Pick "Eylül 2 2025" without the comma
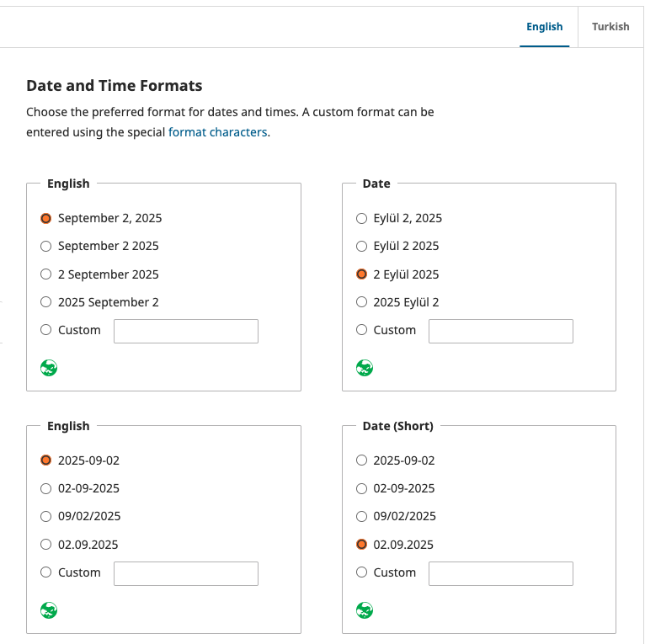This screenshot has width=645, height=644. click(x=362, y=247)
